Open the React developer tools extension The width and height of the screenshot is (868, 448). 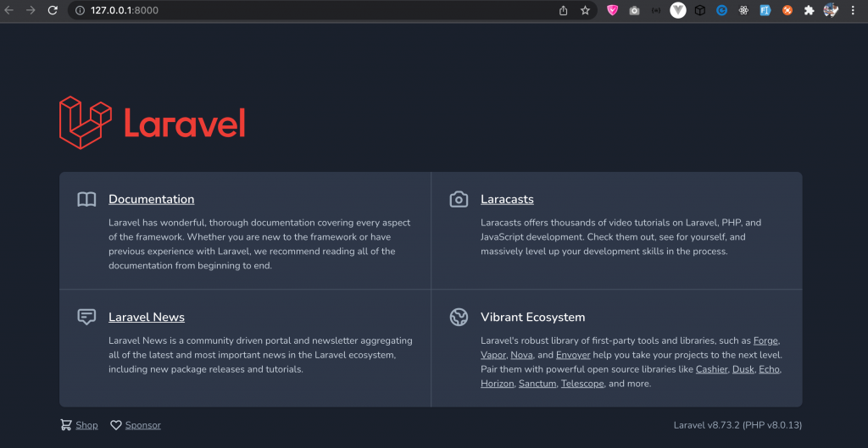coord(743,10)
